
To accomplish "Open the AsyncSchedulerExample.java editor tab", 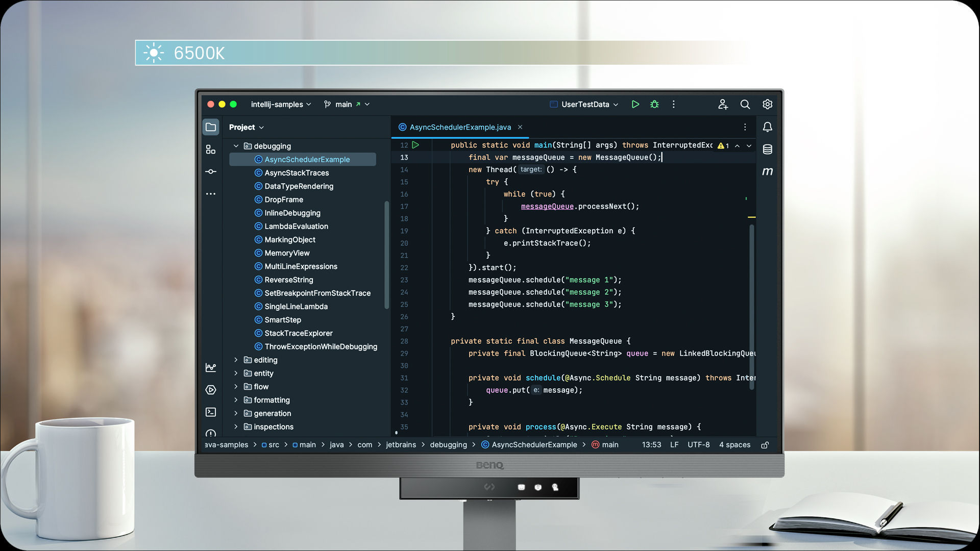I will tap(460, 127).
